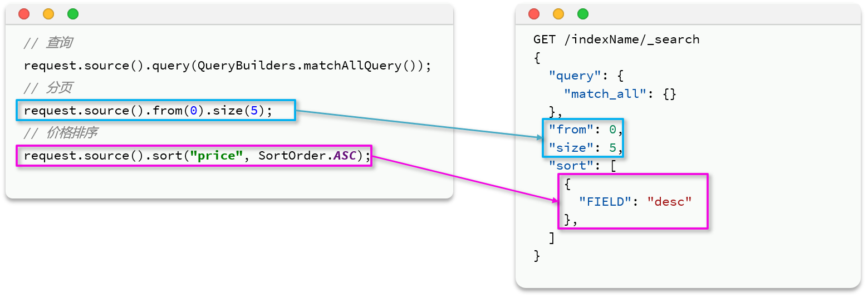The width and height of the screenshot is (868, 298).
Task: Click the red close button of right window
Action: point(534,14)
